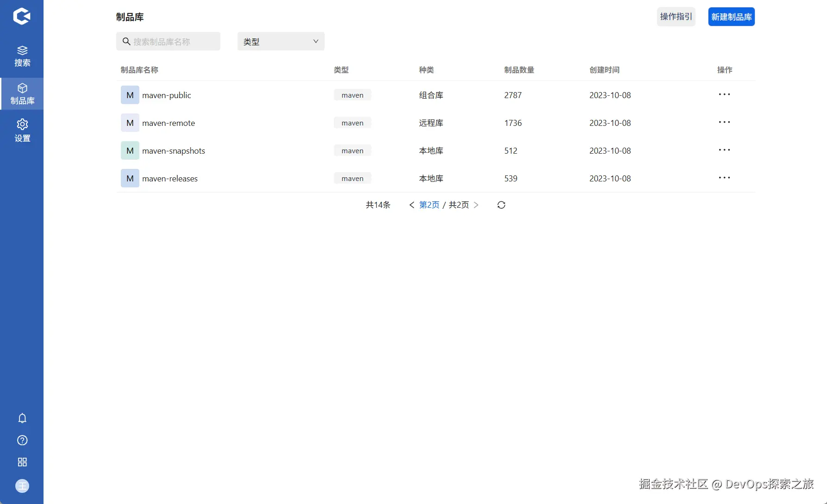The image size is (827, 504).
Task: Click the M icon of maven-snapshots
Action: [130, 150]
